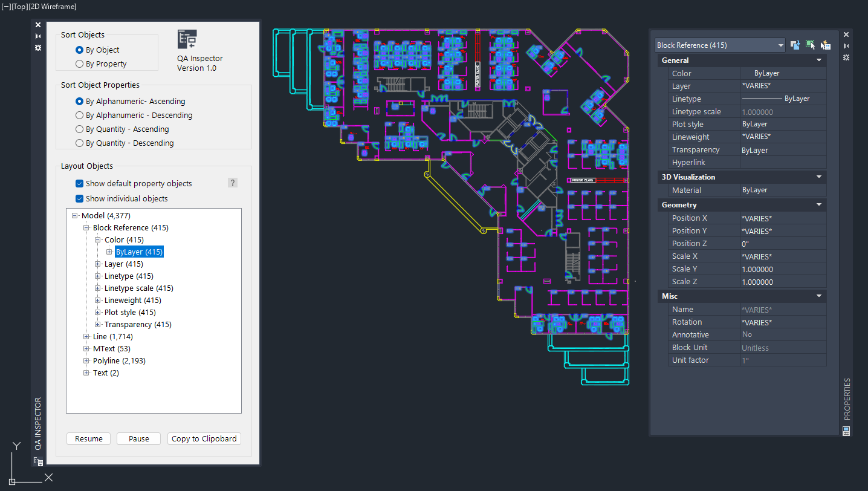Close the QA Inspector palette
The width and height of the screenshot is (868, 491).
38,25
